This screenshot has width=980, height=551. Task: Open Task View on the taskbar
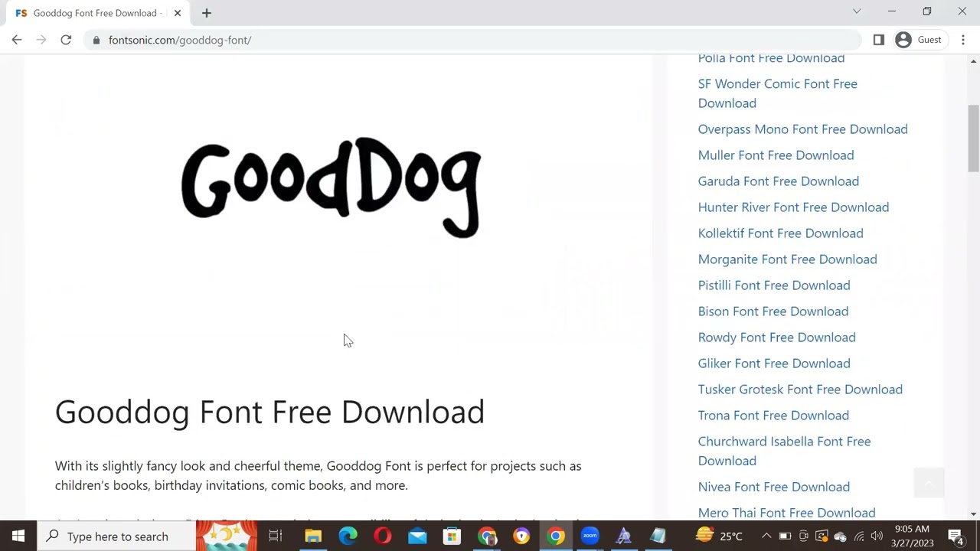276,536
